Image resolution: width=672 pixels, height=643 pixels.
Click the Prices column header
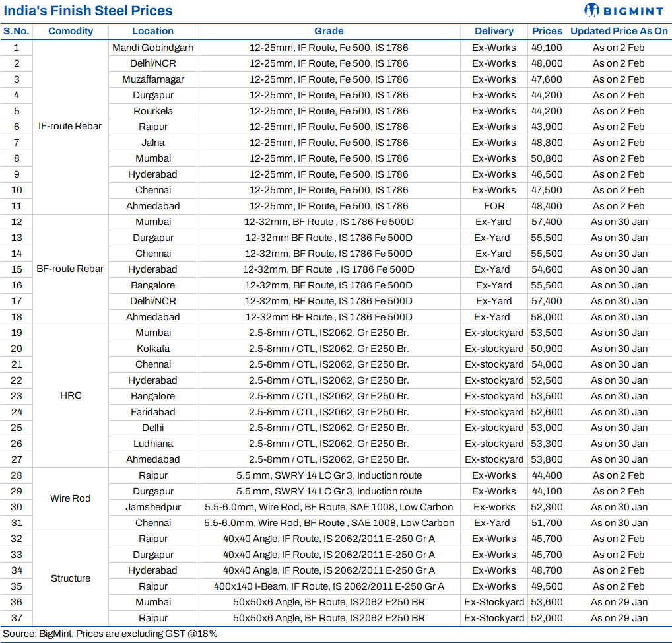(547, 31)
